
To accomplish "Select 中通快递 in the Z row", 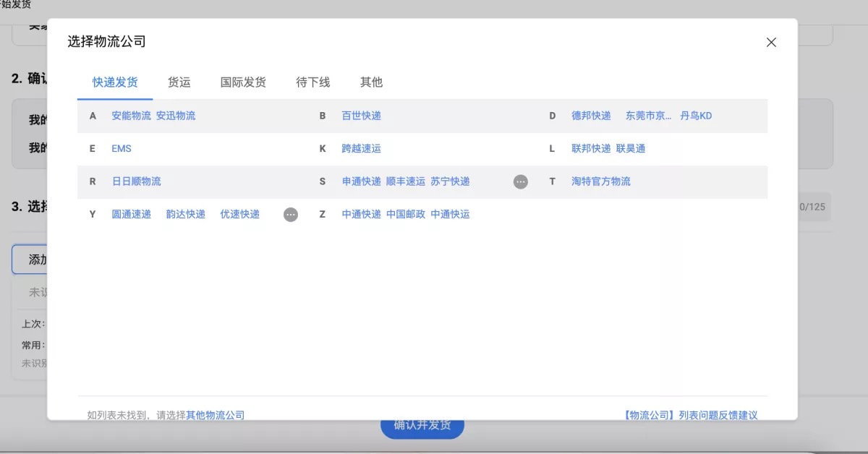I will click(x=361, y=215).
